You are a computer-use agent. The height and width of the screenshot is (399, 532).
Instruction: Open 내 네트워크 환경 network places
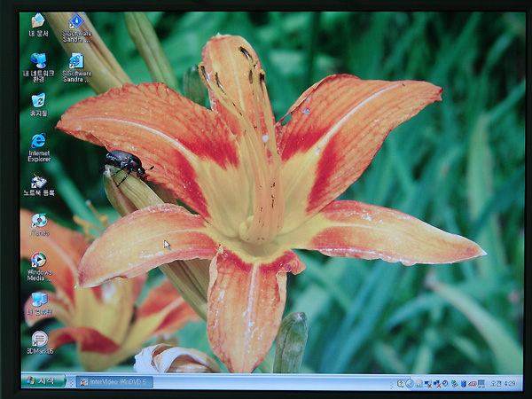(x=39, y=67)
